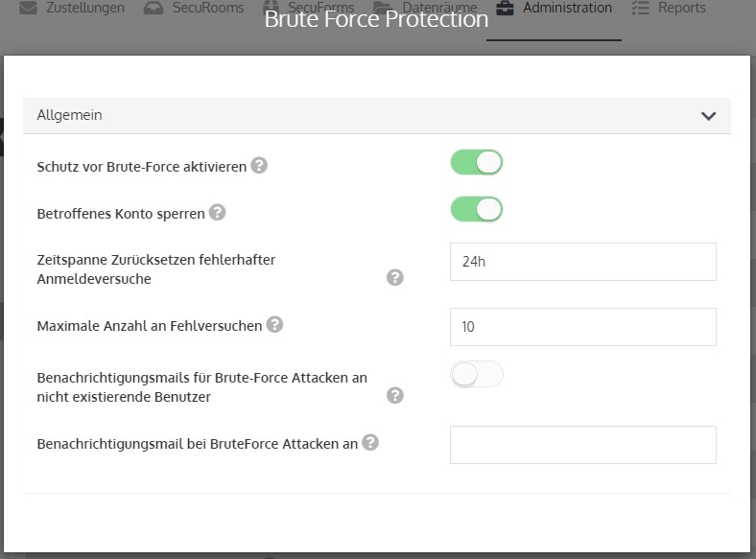Image resolution: width=756 pixels, height=559 pixels.
Task: Click help icon beside Betroffenes Konto sperren
Action: pyautogui.click(x=217, y=212)
